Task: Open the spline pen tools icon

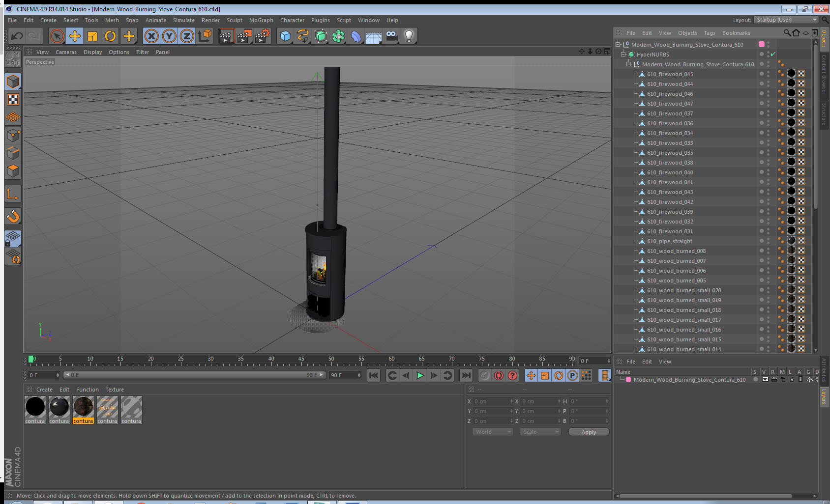Action: click(303, 36)
